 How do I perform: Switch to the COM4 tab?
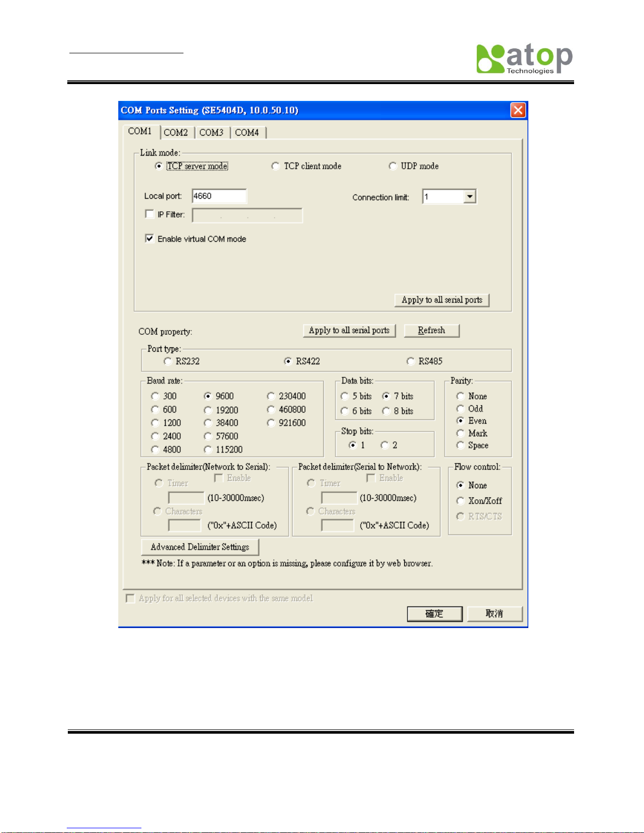coord(247,132)
